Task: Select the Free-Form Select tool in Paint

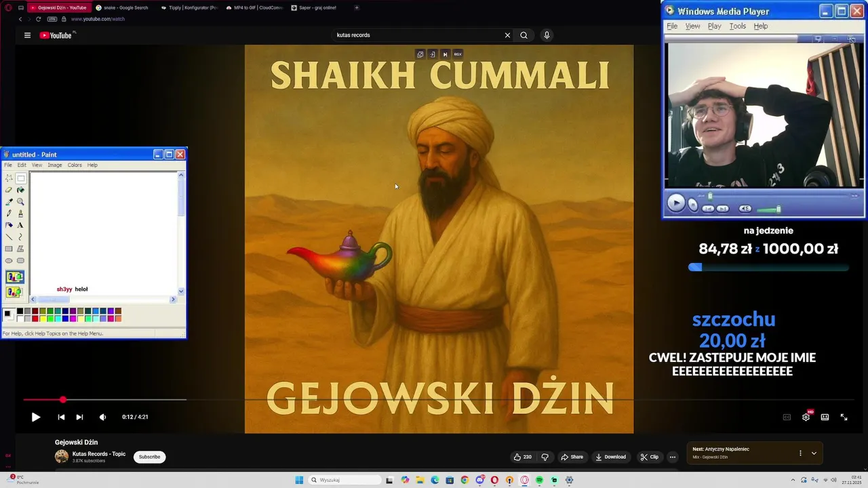Action: pyautogui.click(x=9, y=178)
